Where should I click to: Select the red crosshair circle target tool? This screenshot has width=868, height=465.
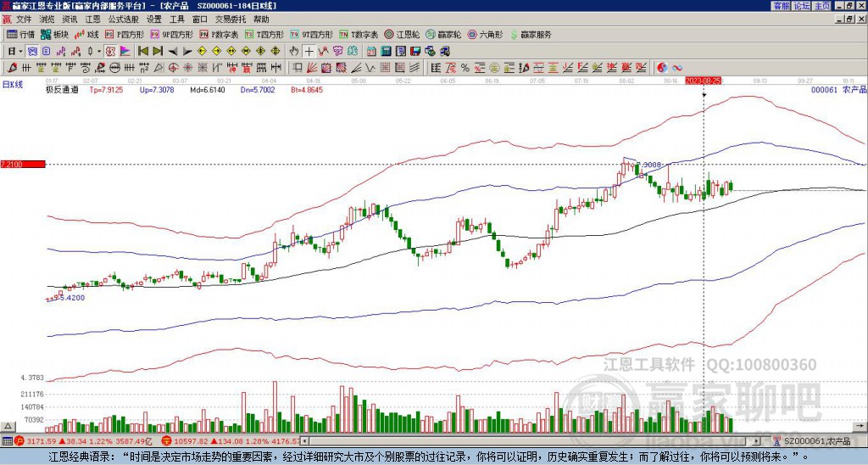[173, 68]
